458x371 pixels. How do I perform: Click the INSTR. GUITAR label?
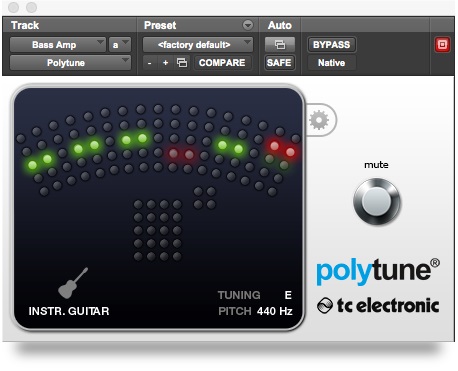[x=69, y=311]
